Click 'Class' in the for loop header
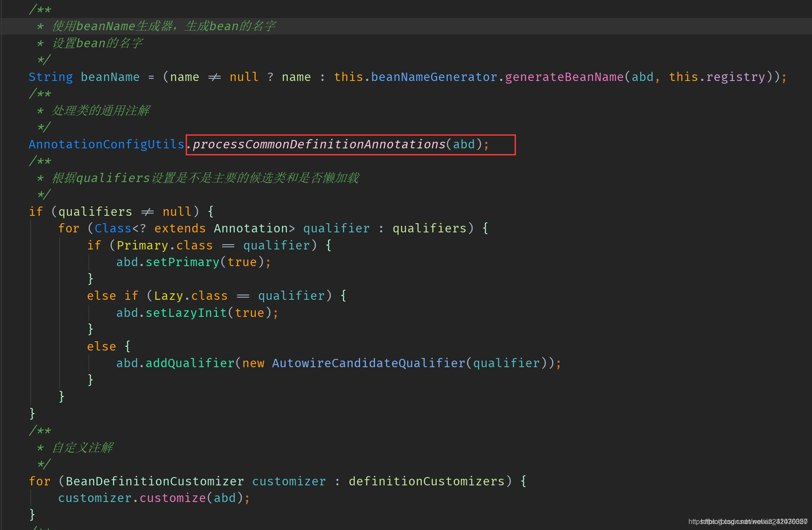812x530 pixels. coord(113,228)
